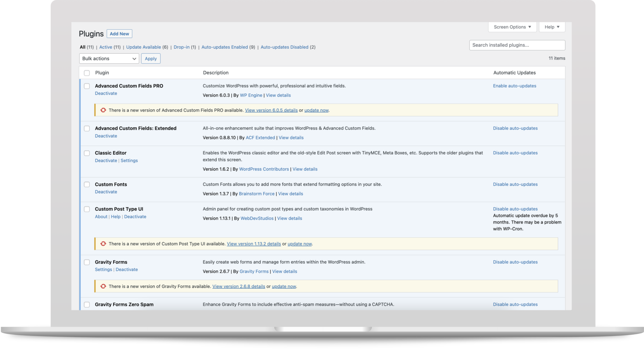Open Brainstorm Force author link
The height and width of the screenshot is (352, 644).
(257, 194)
